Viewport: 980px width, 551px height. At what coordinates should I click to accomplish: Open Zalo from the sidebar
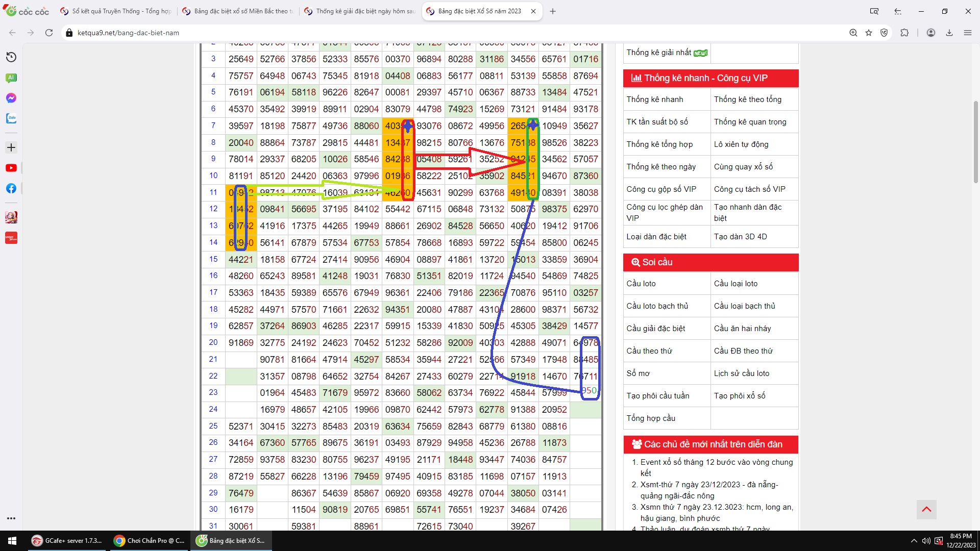click(x=11, y=118)
